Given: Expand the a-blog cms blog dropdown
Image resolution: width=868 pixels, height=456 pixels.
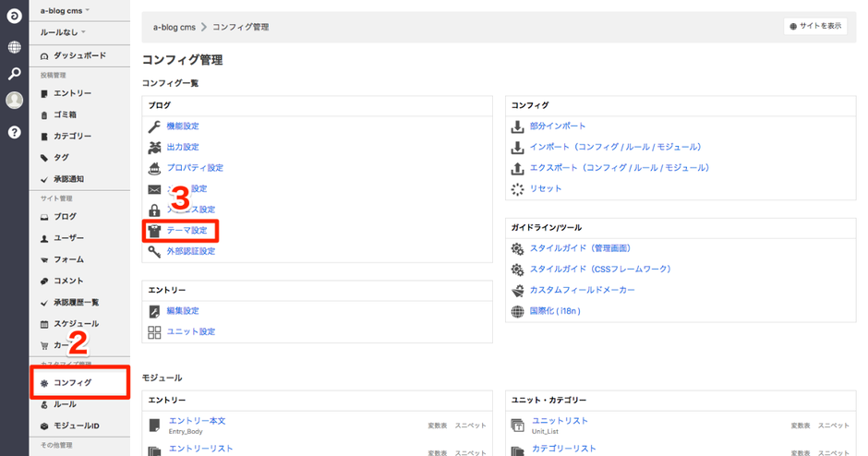Looking at the screenshot, I should pos(65,10).
